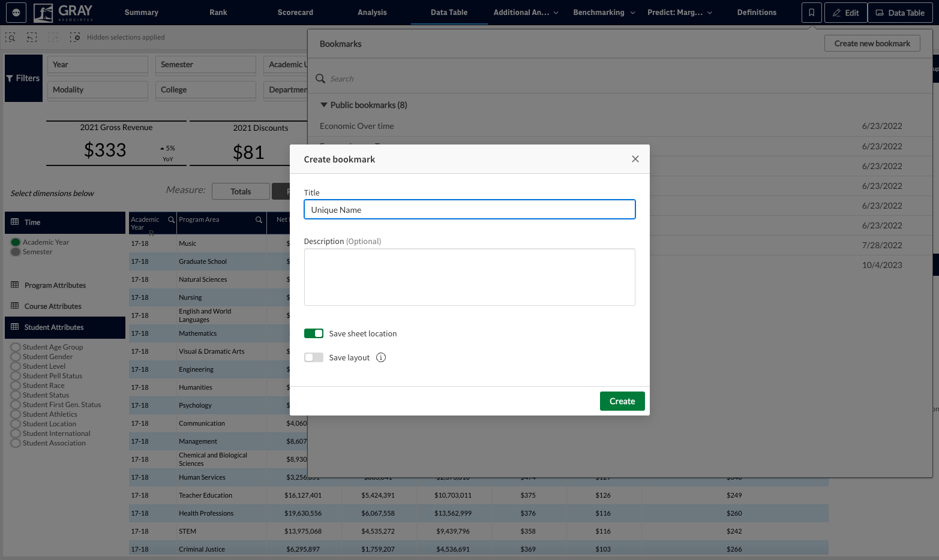Screen dimensions: 939x560
Task: Click the Academic Year column search icon
Action: click(x=172, y=219)
